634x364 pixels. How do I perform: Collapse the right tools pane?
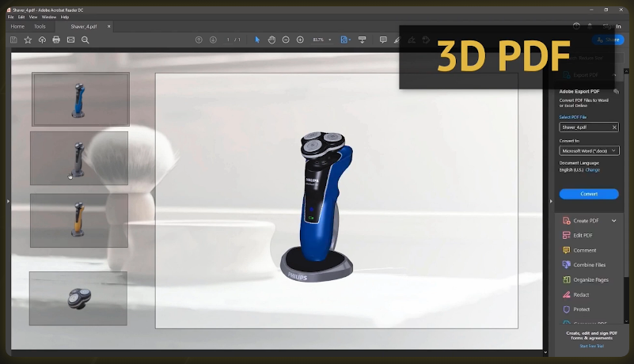click(x=551, y=201)
